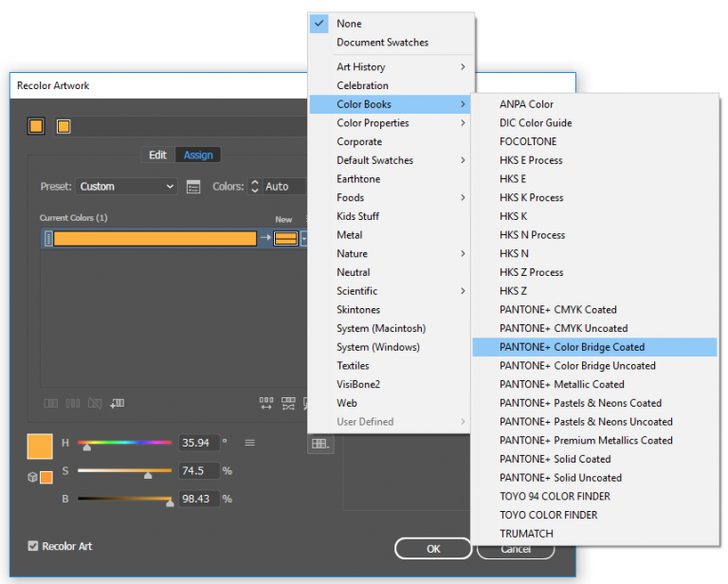Select ANPA Color book
Image resolution: width=728 pixels, height=584 pixels.
(594, 104)
